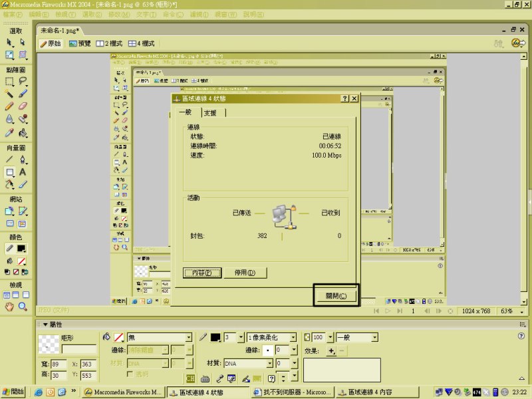Pick the Pencil tool
This screenshot has height=399, width=532.
[x=9, y=106]
